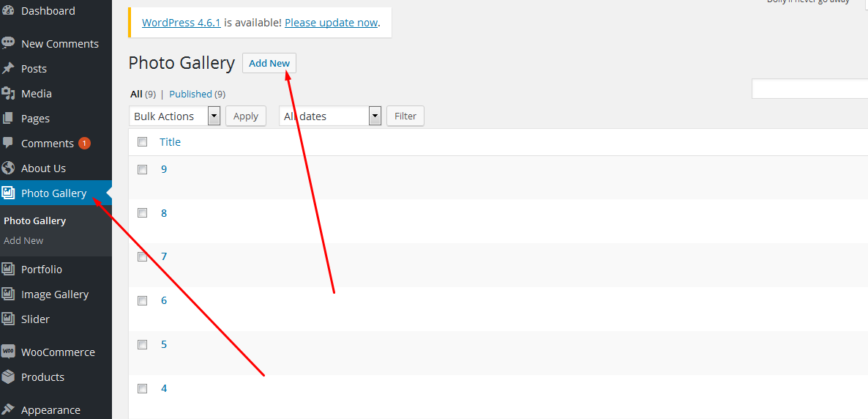
Task: Check the box for gallery item 6
Action: [x=142, y=300]
